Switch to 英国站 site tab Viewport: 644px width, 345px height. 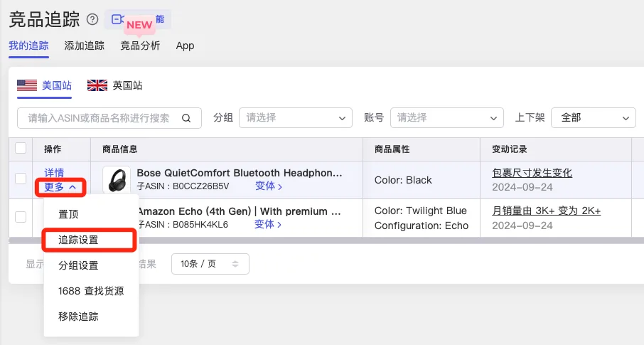point(115,85)
